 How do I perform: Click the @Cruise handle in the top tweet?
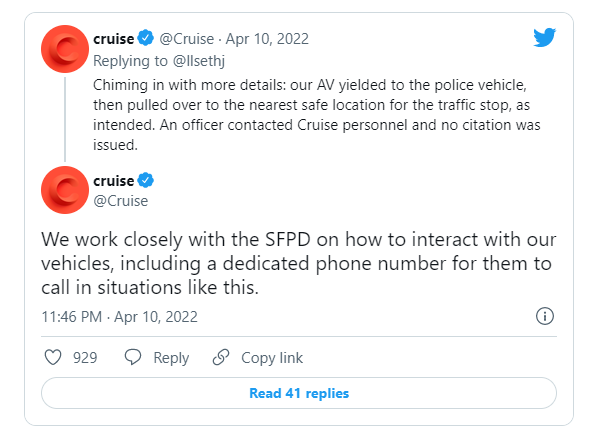(x=187, y=39)
